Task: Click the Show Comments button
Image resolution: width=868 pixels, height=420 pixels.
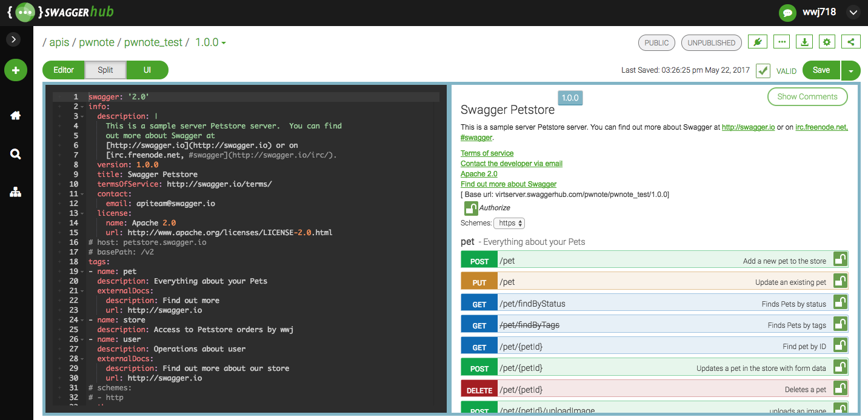Action: pos(807,96)
